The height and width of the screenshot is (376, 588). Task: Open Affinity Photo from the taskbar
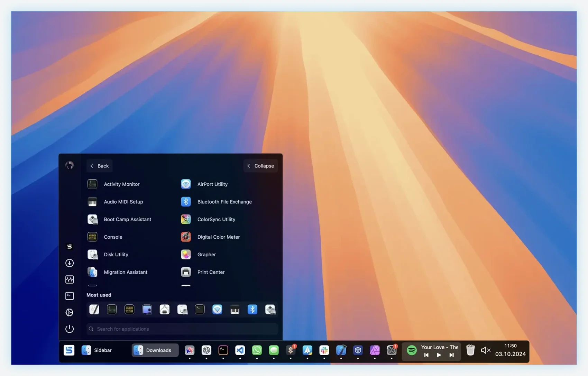click(375, 350)
